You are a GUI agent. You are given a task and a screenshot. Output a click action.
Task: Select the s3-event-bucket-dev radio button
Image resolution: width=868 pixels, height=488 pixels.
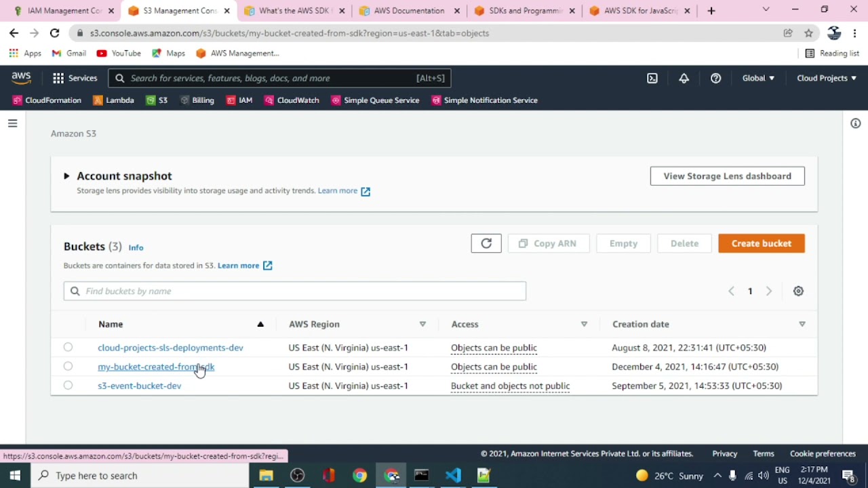click(68, 385)
